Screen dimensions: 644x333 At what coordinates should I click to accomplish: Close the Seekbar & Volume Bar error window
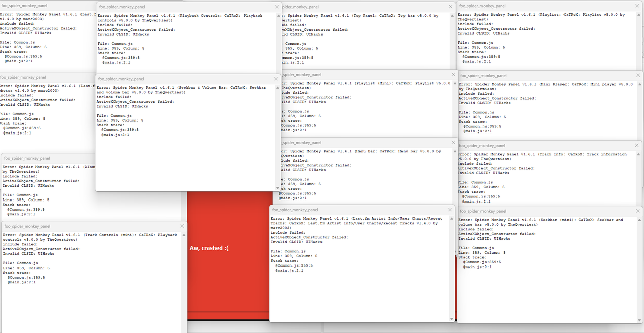276,79
